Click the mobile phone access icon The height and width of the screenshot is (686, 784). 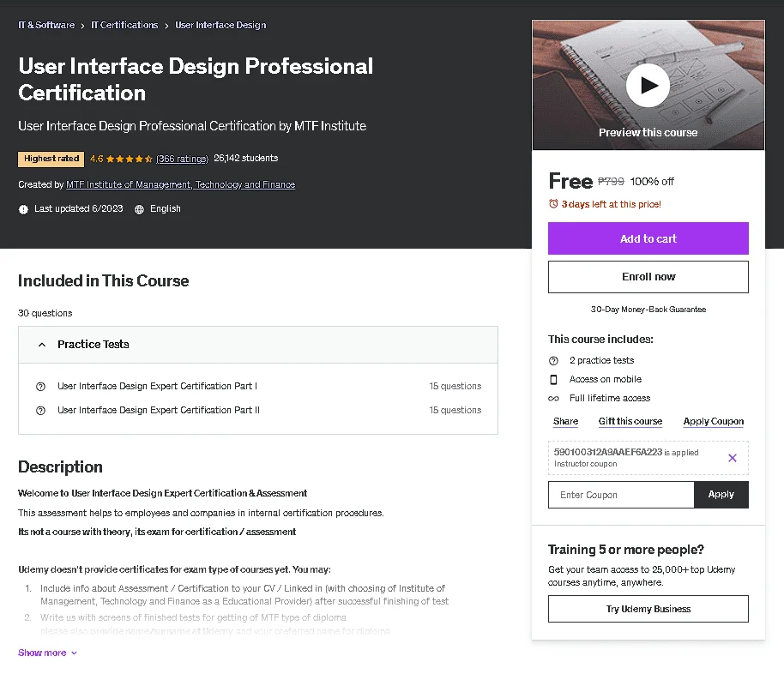point(553,380)
